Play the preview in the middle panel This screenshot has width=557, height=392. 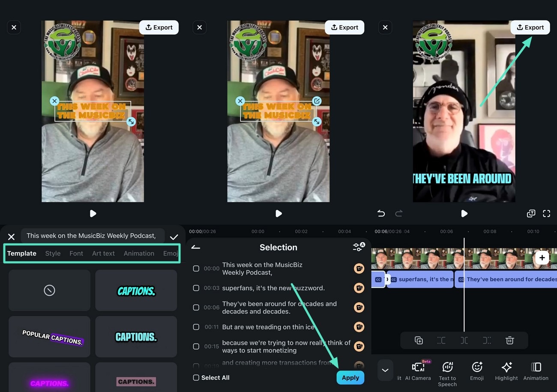(x=278, y=214)
